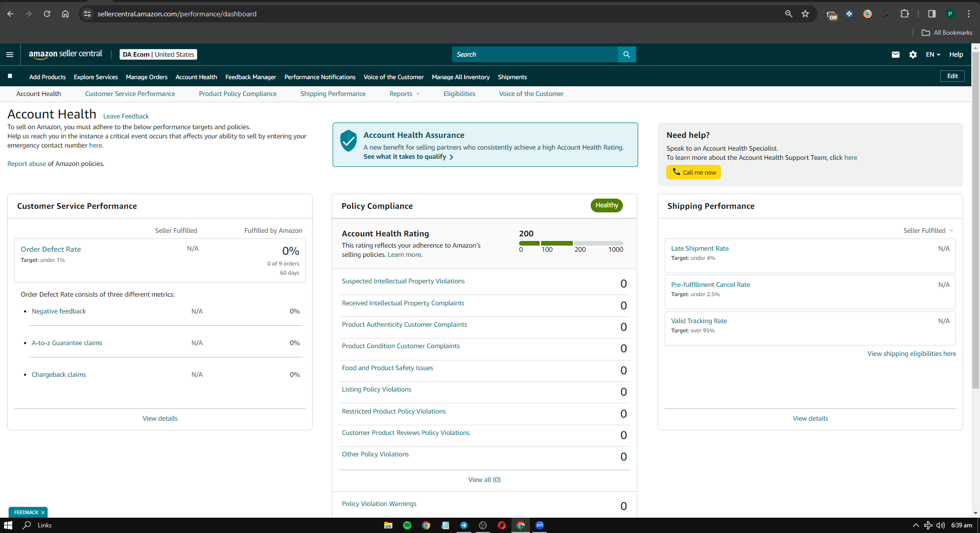Click the Call me now button
The height and width of the screenshot is (533, 980).
click(694, 173)
